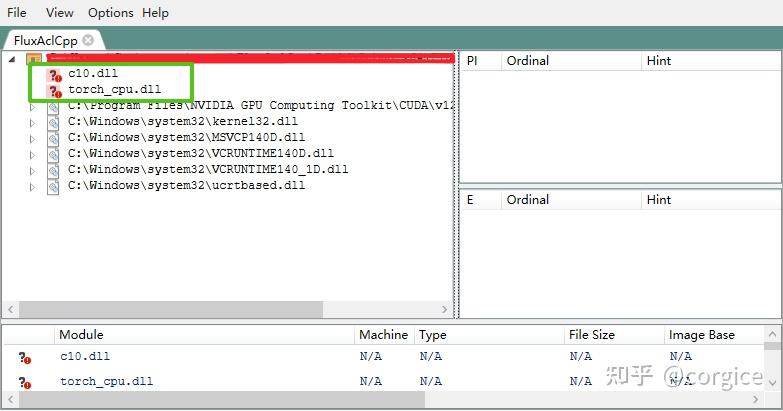Click the module icon beside VCRUNTIME140D.dll
Viewport: 783px width, 411px height.
coord(53,155)
